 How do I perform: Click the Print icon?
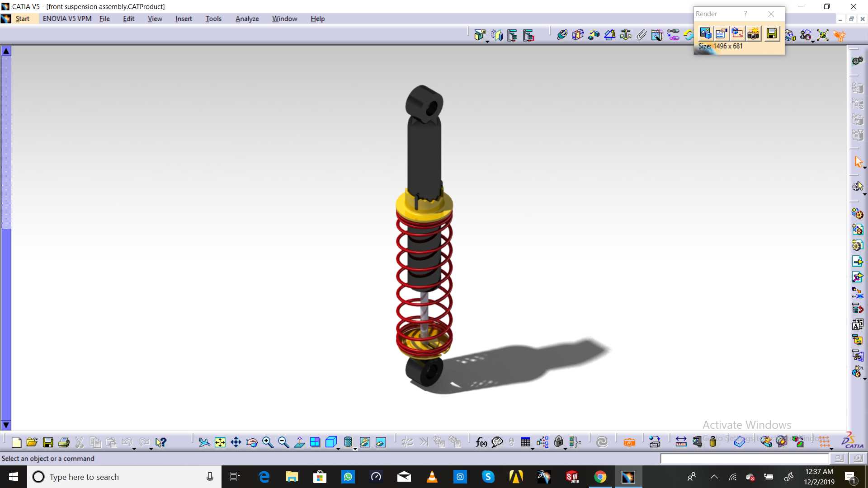click(x=64, y=442)
